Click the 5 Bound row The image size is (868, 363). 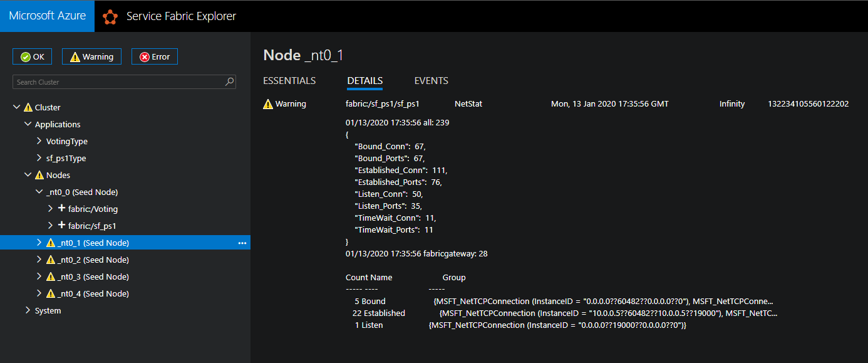(x=563, y=302)
